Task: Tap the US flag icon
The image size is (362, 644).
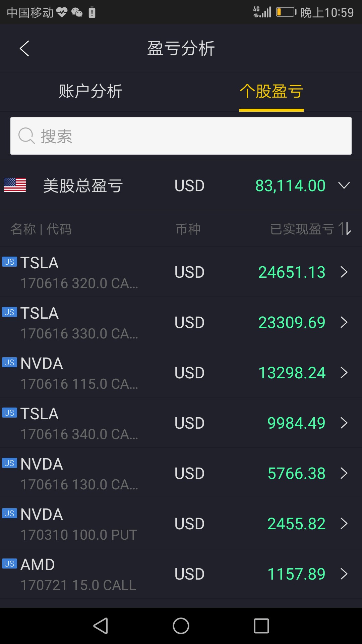Action: point(15,185)
